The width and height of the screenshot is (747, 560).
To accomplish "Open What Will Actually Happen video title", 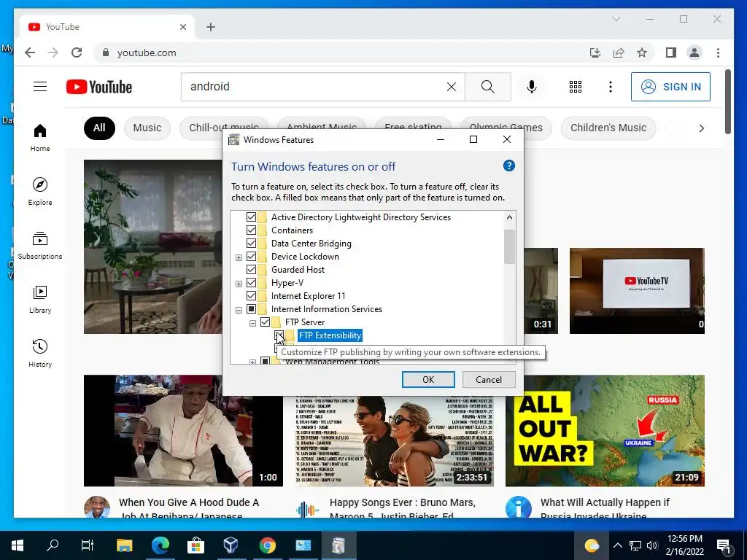I will (x=605, y=508).
